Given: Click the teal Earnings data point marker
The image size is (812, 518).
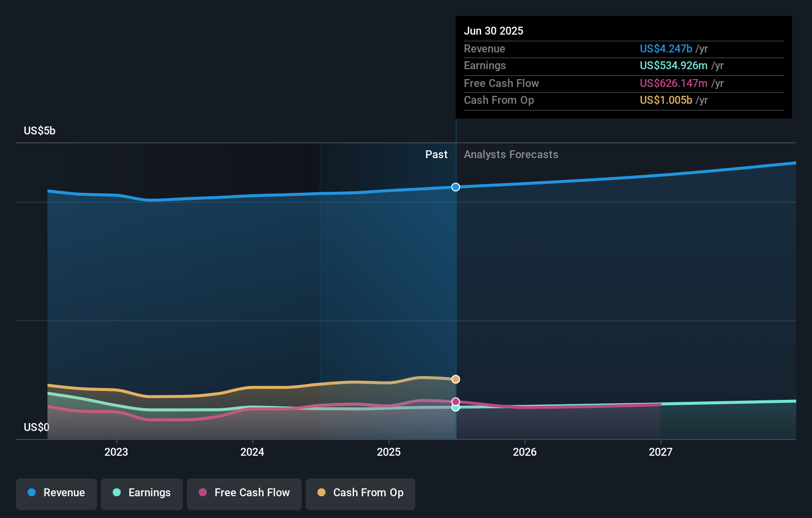Looking at the screenshot, I should coord(455,408).
